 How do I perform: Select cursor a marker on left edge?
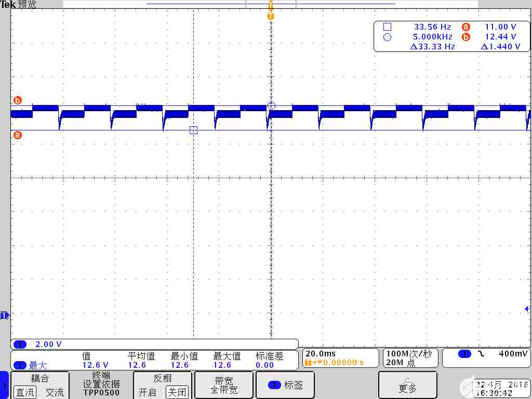pos(17,136)
